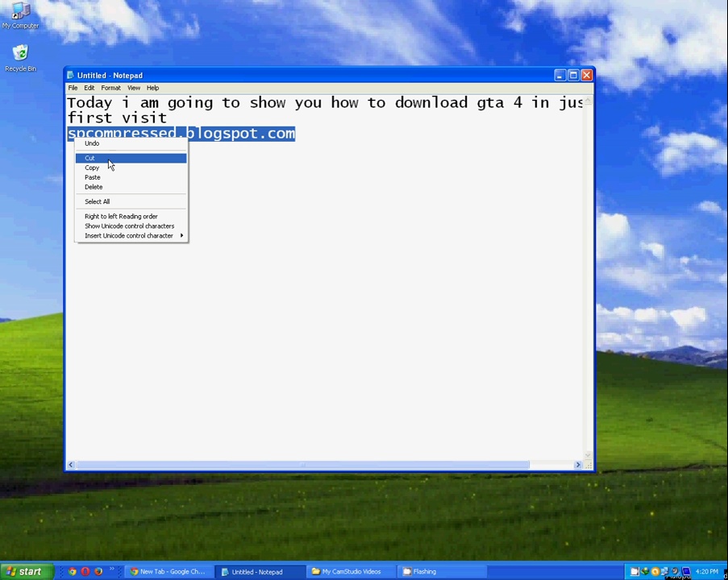The height and width of the screenshot is (580, 728).
Task: Launch Firefox from Quick Launch
Action: [98, 572]
